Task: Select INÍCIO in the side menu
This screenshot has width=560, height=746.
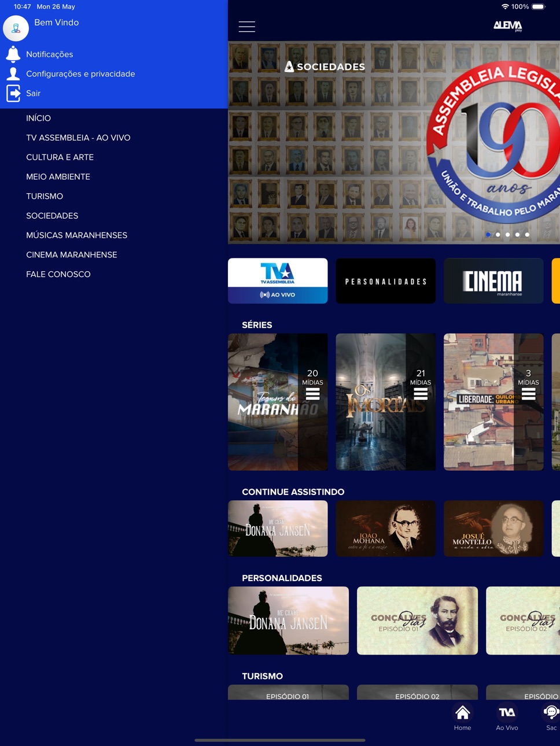Action: (x=38, y=118)
